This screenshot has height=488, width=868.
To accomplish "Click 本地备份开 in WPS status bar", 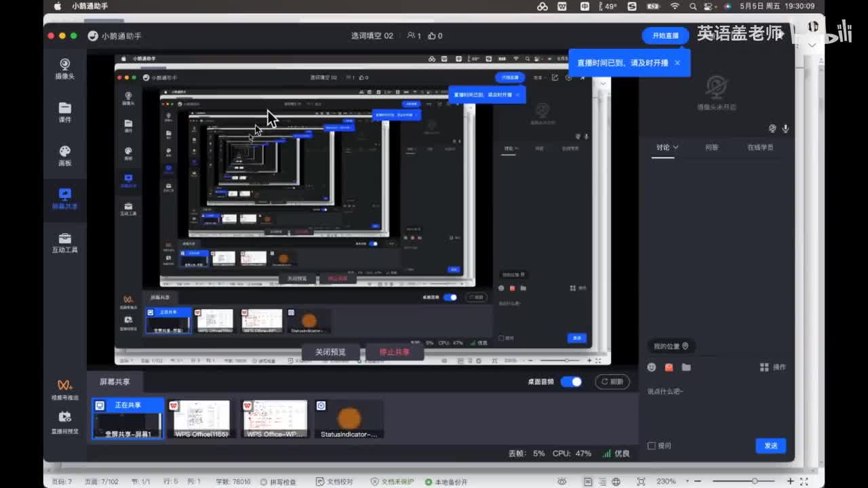I will pyautogui.click(x=446, y=482).
